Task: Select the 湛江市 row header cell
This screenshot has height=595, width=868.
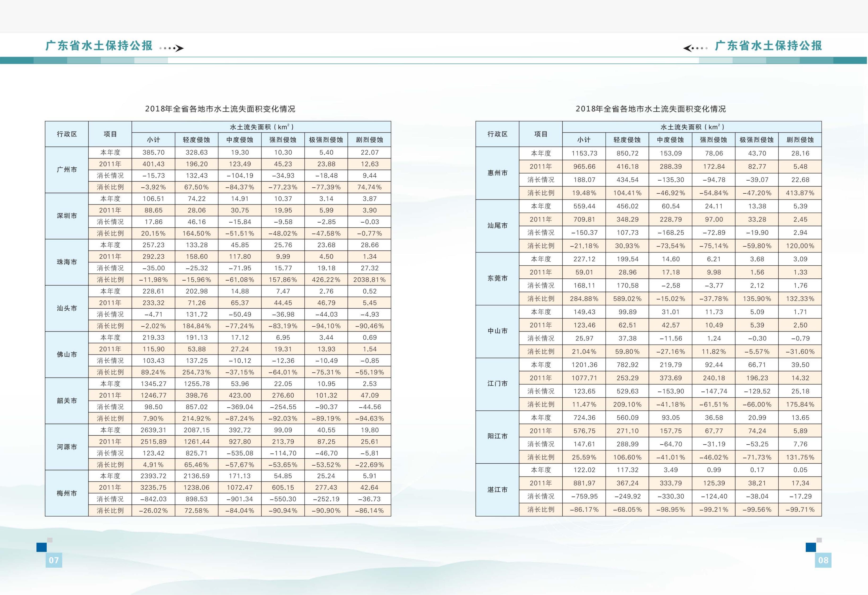Action: (x=497, y=489)
